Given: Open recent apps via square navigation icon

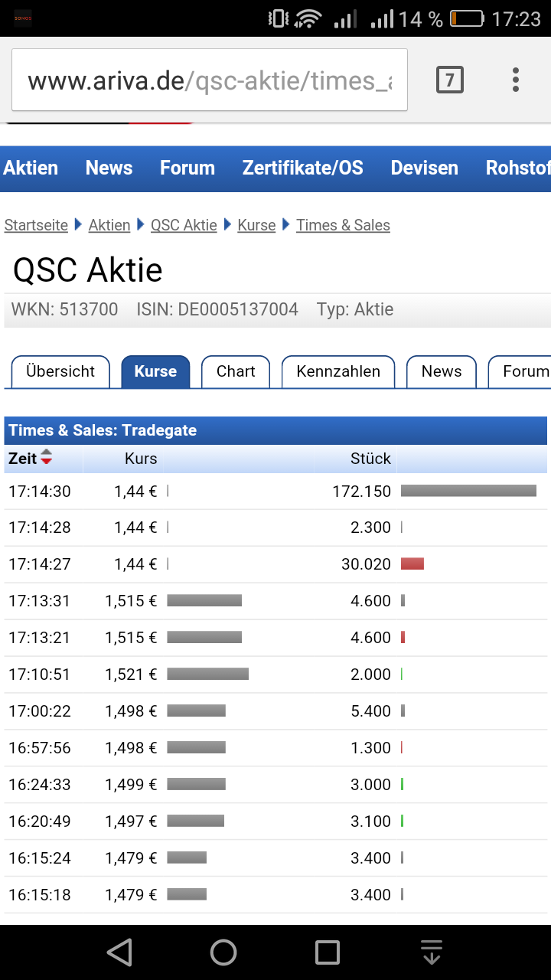Looking at the screenshot, I should (x=328, y=952).
